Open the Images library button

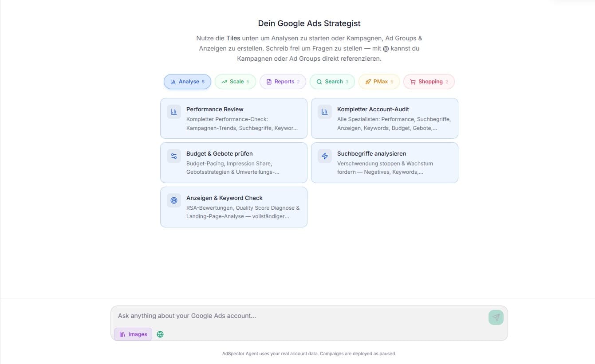click(133, 334)
